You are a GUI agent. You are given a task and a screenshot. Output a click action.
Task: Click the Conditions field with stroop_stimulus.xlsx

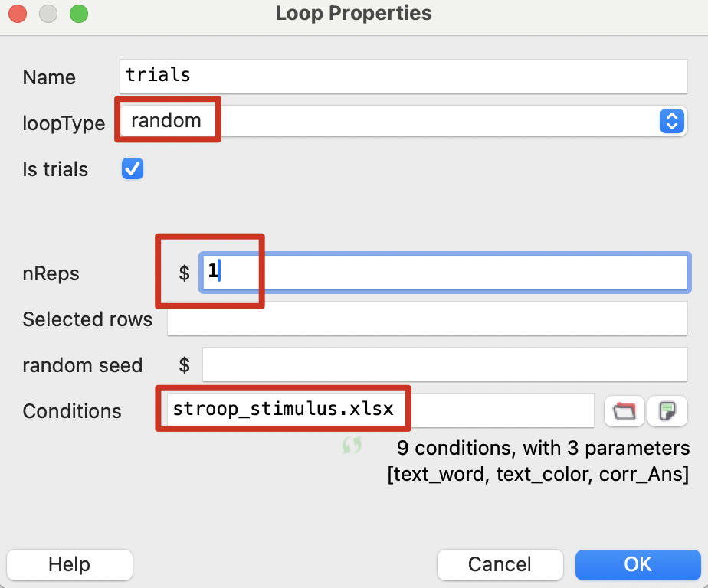pyautogui.click(x=379, y=410)
